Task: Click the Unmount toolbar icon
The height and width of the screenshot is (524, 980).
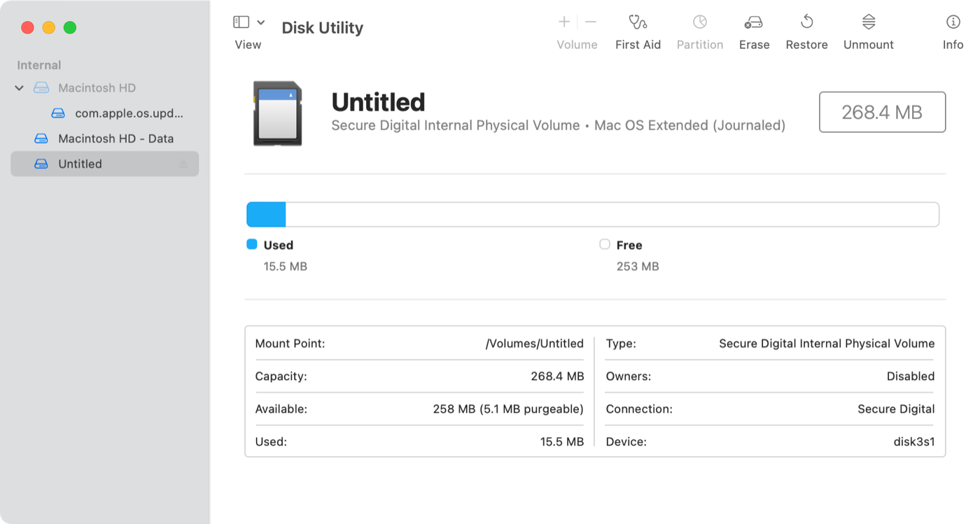Action: tap(869, 22)
